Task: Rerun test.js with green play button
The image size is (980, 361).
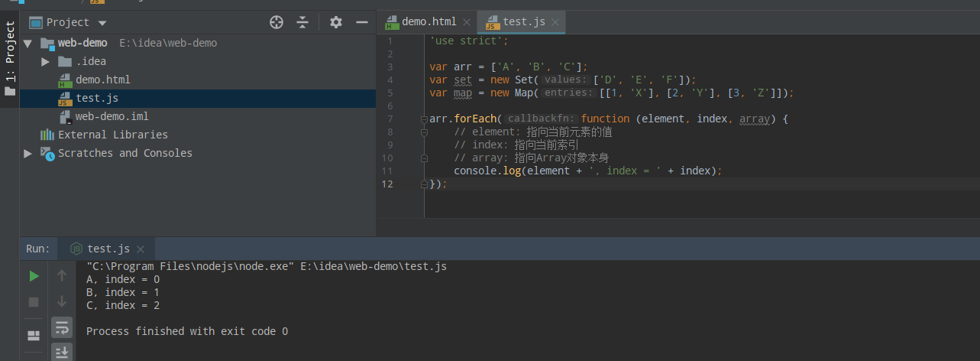Action: point(34,276)
